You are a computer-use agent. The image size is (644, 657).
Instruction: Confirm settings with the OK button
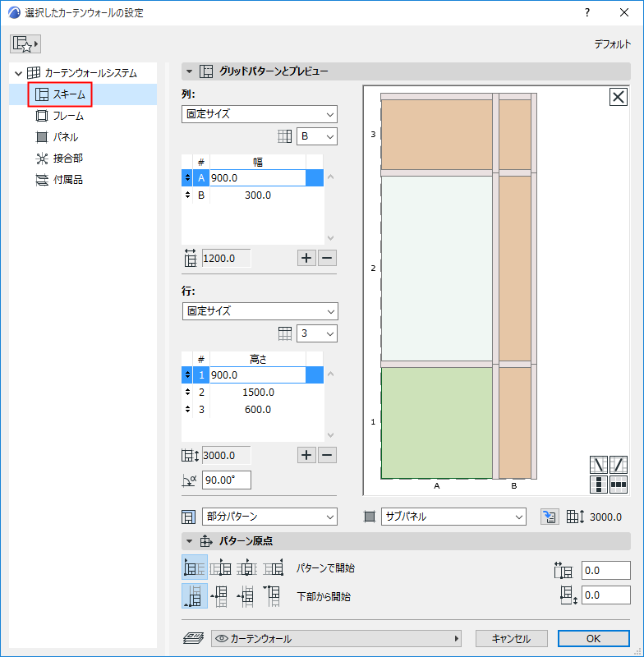coord(593,639)
